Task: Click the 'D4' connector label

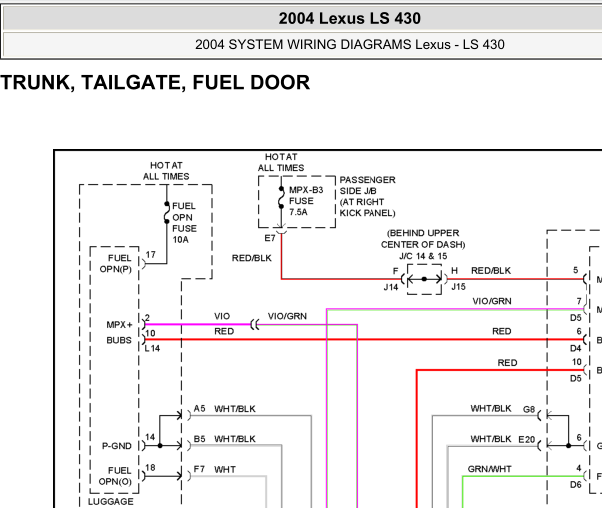Action: (x=576, y=348)
